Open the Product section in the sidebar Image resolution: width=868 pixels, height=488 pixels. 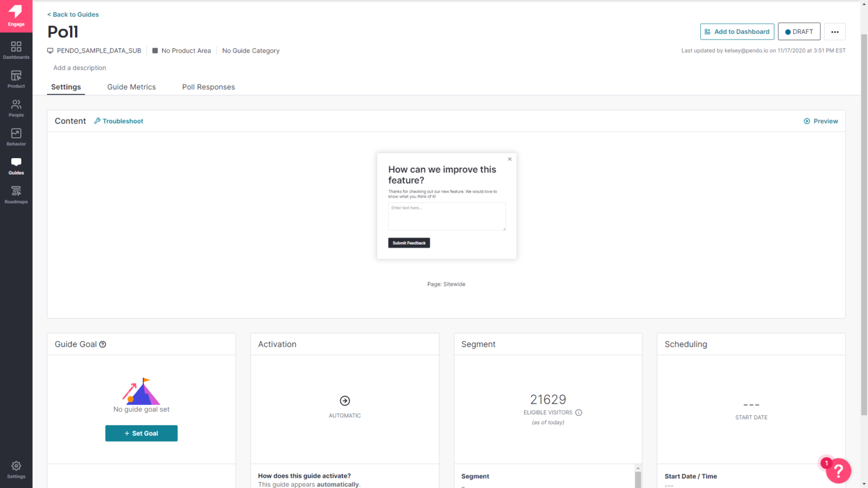click(x=16, y=78)
